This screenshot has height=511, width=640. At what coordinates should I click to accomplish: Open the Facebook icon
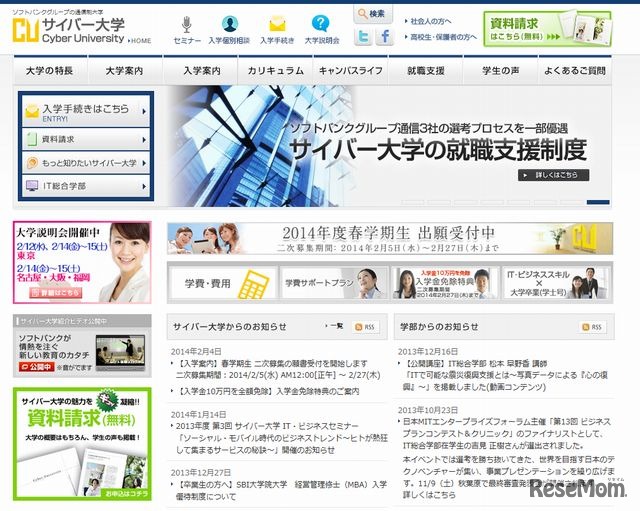tap(384, 37)
